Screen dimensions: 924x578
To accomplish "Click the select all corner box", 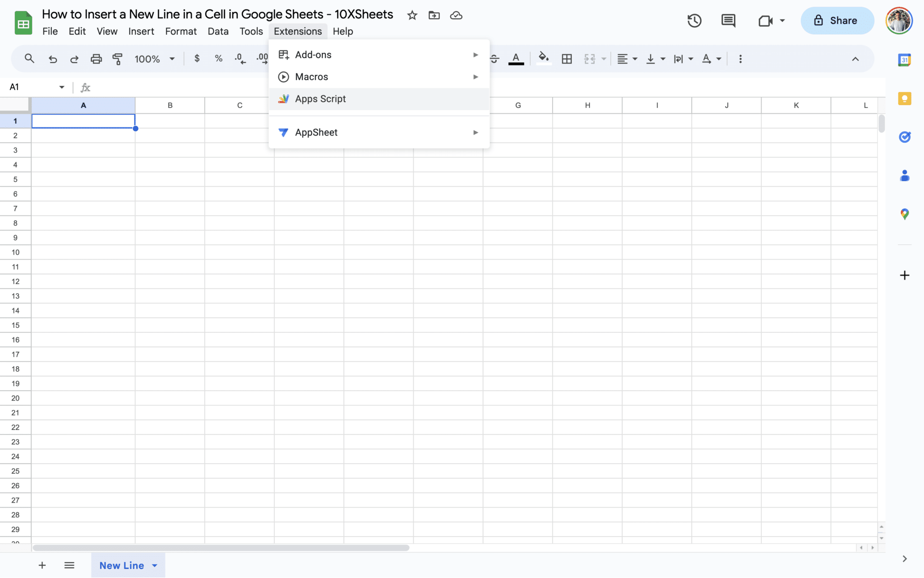I will pyautogui.click(x=15, y=105).
